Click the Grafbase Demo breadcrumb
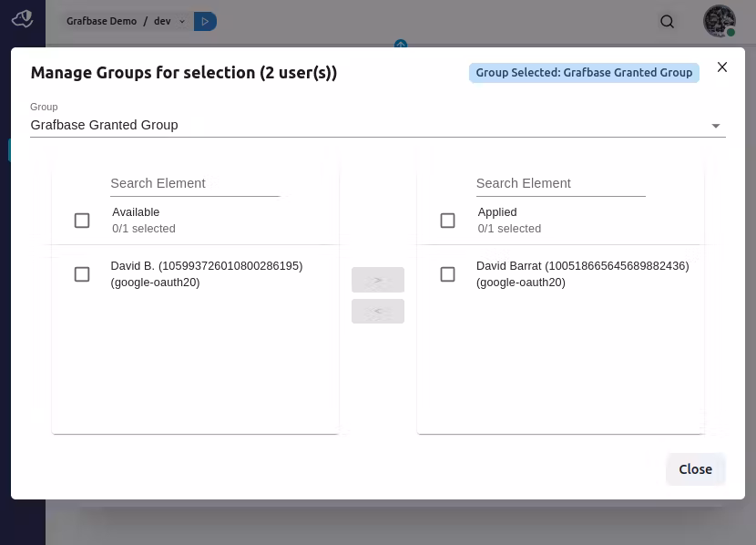The width and height of the screenshot is (756, 545). point(101,21)
